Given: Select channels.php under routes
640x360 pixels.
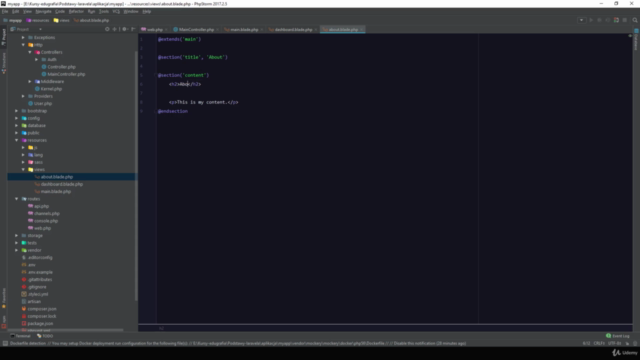Looking at the screenshot, I should 44,213.
